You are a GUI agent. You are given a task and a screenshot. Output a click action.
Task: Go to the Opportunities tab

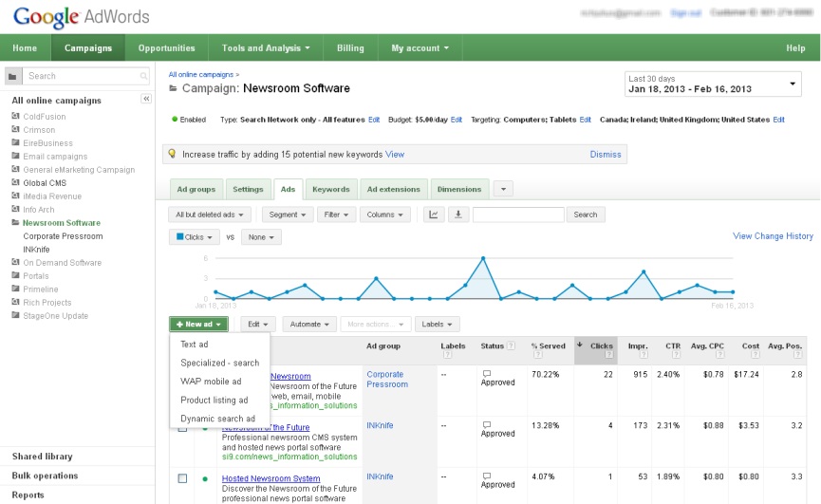tap(166, 48)
